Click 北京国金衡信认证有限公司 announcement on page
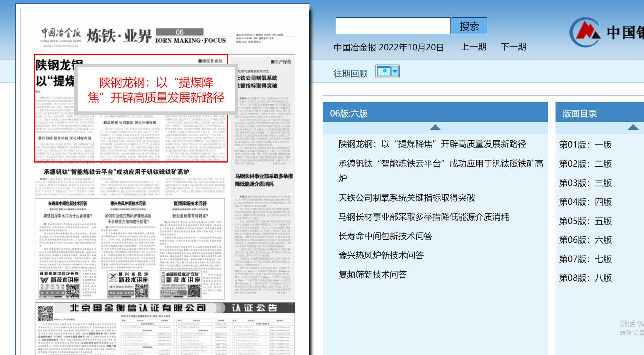Image resolution: width=644 pixels, height=355 pixels. point(165,329)
